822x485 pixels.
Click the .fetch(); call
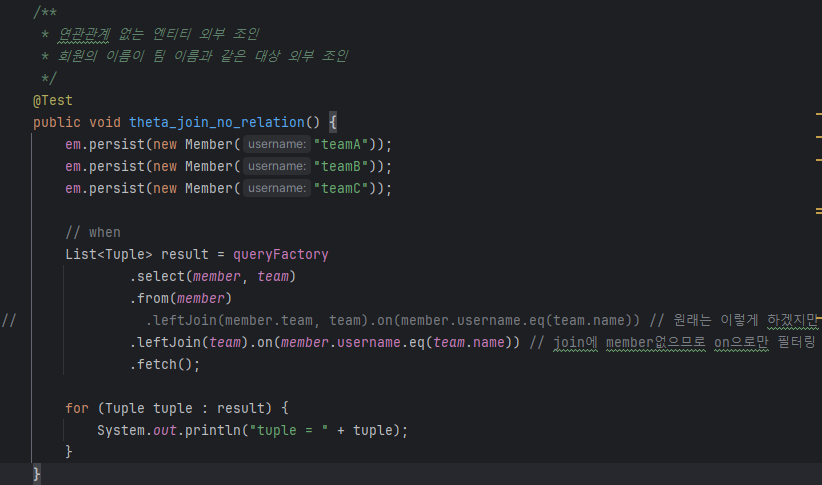[165, 364]
